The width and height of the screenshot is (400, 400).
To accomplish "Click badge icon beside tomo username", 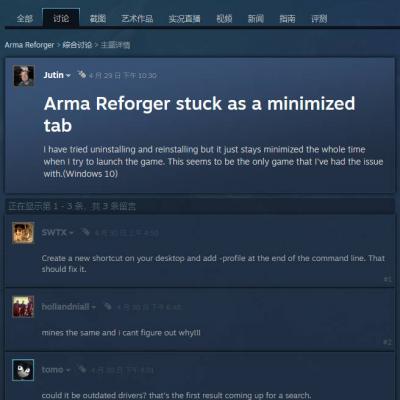I will tap(82, 369).
